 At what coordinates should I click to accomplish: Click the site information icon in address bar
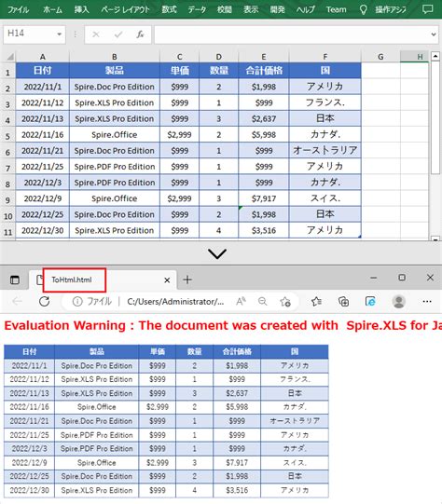point(77,302)
